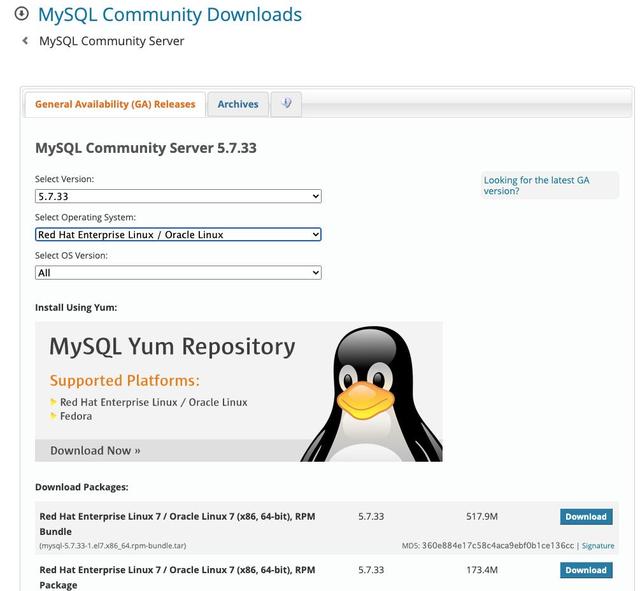Click the 'Install Using Yum:' label

pyautogui.click(x=76, y=308)
